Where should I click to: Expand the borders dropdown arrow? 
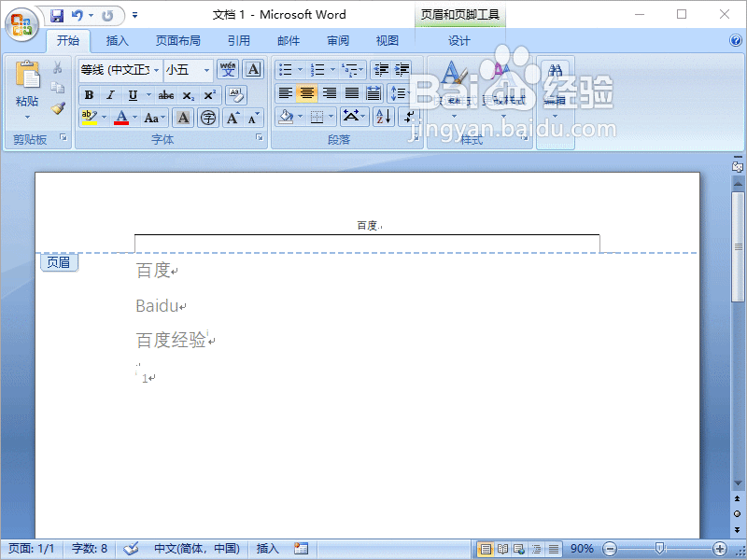pyautogui.click(x=331, y=117)
